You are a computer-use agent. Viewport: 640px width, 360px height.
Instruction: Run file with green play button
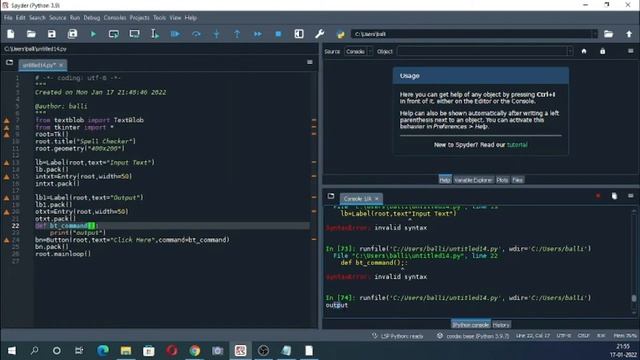point(93,34)
